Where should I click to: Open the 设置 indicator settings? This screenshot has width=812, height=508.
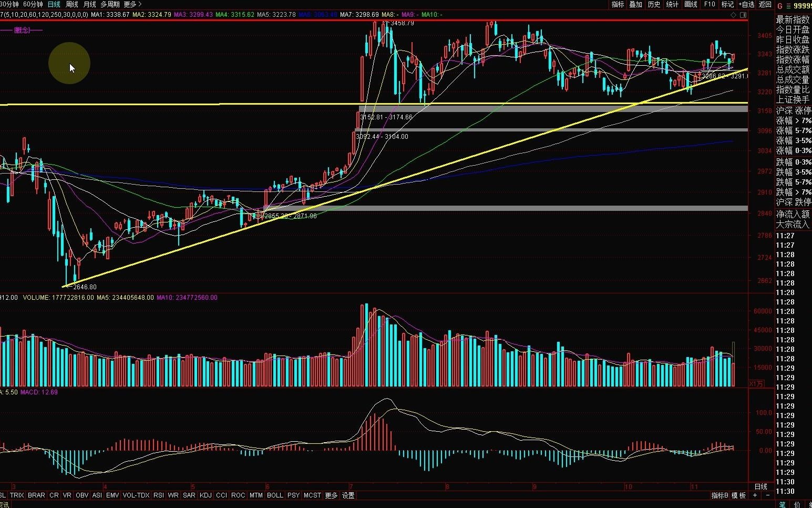(348, 495)
